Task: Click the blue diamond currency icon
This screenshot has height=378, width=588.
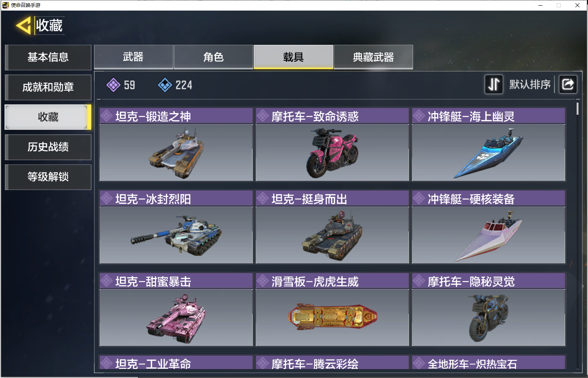Action: [165, 85]
